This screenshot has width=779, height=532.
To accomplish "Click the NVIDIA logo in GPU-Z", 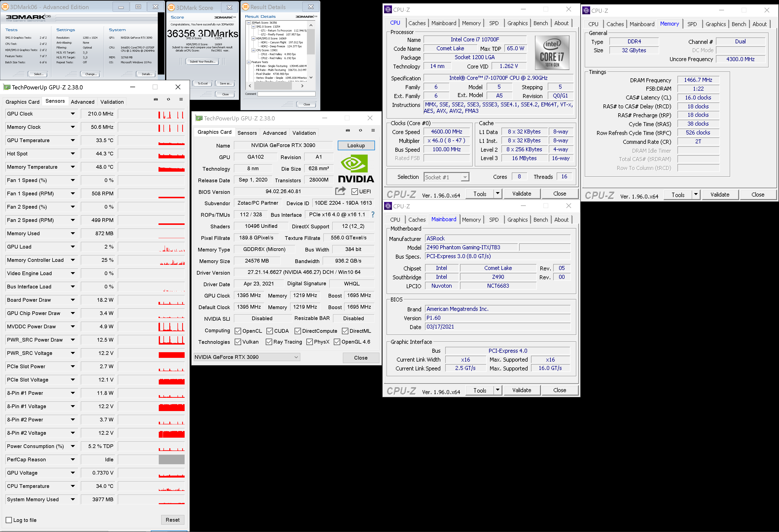I will 356,169.
